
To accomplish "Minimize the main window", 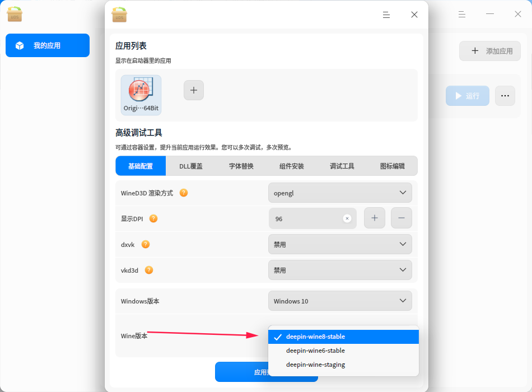I will [490, 14].
